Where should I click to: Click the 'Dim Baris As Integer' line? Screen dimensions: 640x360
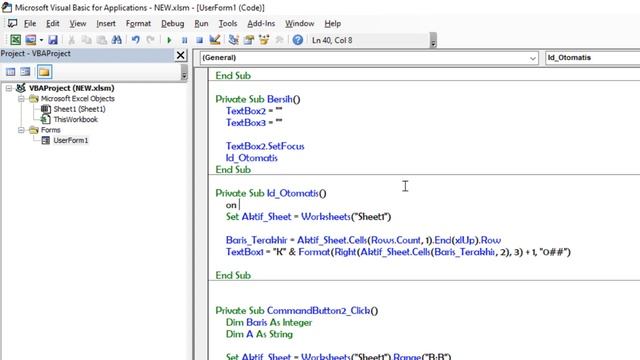pos(269,322)
